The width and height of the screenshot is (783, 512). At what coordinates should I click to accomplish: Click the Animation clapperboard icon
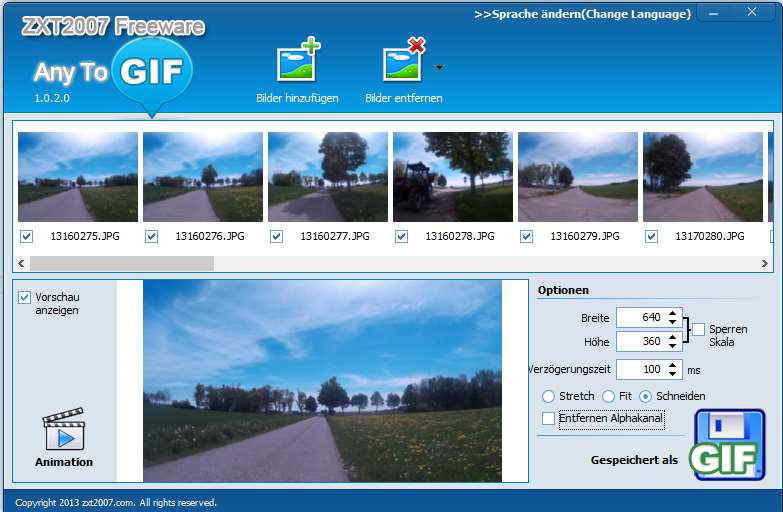(x=64, y=431)
